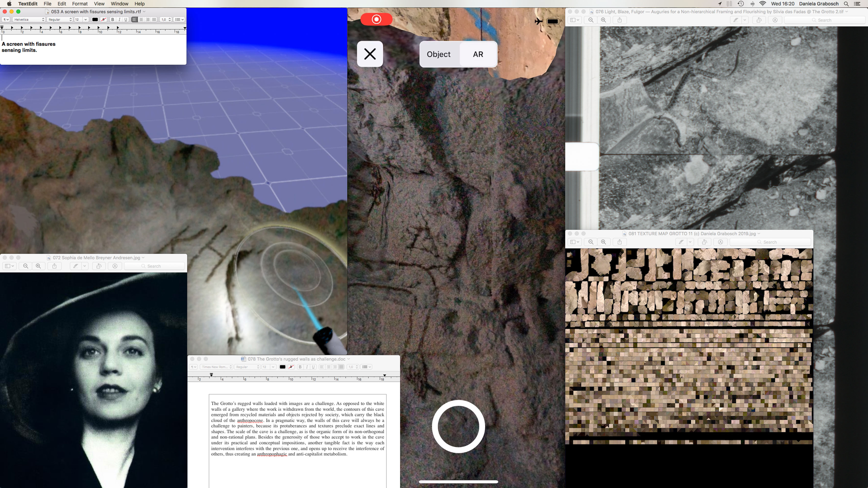Open the File menu
The height and width of the screenshot is (488, 868).
[x=48, y=4]
